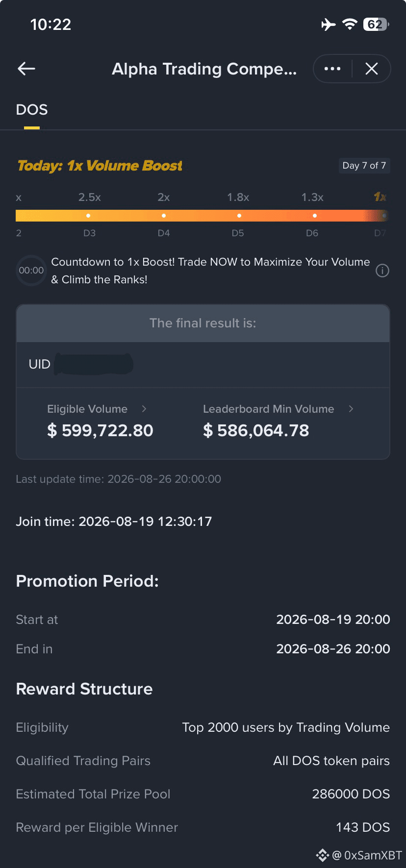
Task: Select the DOS tab
Action: 32,110
